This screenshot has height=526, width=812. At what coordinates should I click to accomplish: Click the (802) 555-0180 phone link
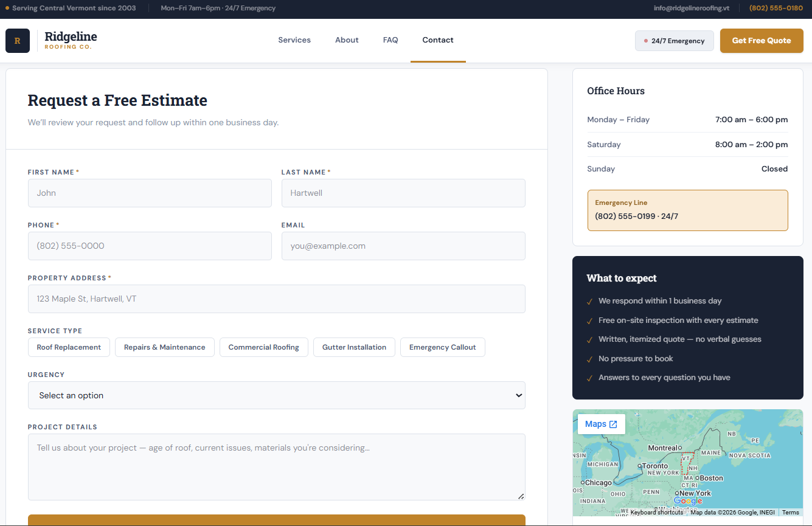click(x=776, y=8)
